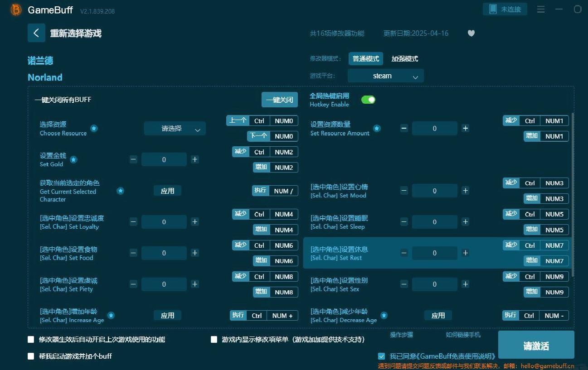Select 普通模式 trainer mode
Screen dimensions: 588x370
tap(365, 59)
